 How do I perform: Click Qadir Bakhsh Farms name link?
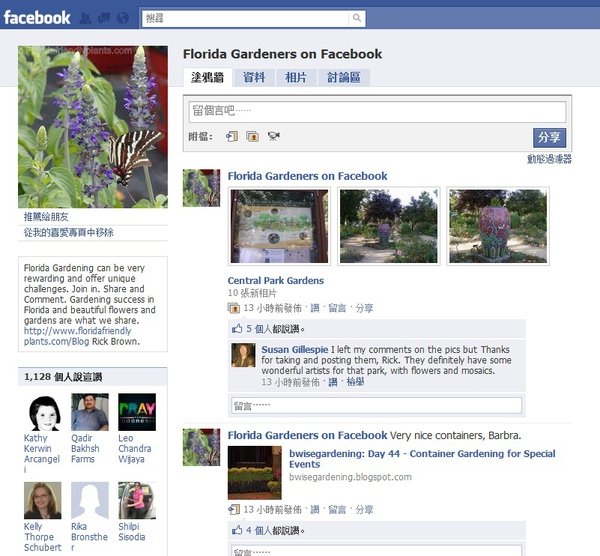coord(85,448)
